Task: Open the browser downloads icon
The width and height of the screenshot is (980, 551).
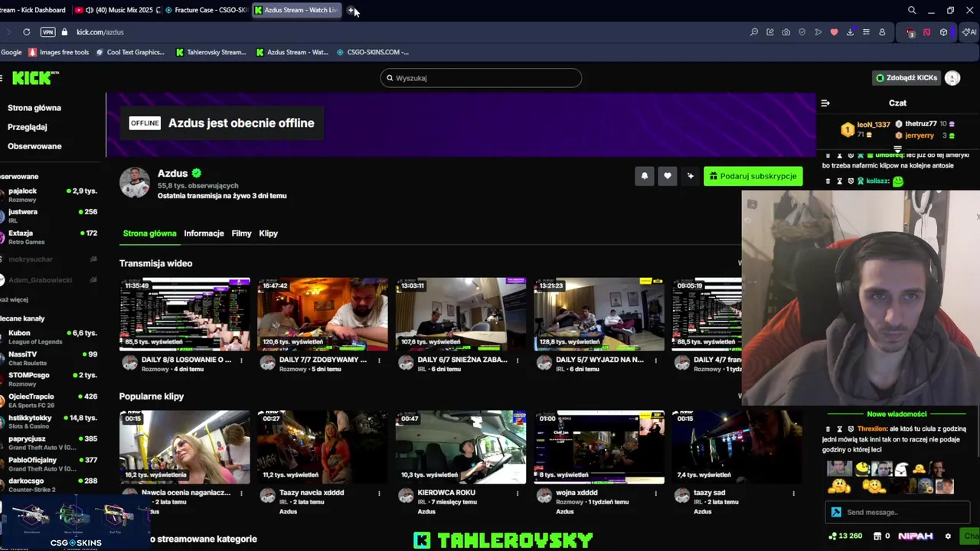Action: coord(850,32)
